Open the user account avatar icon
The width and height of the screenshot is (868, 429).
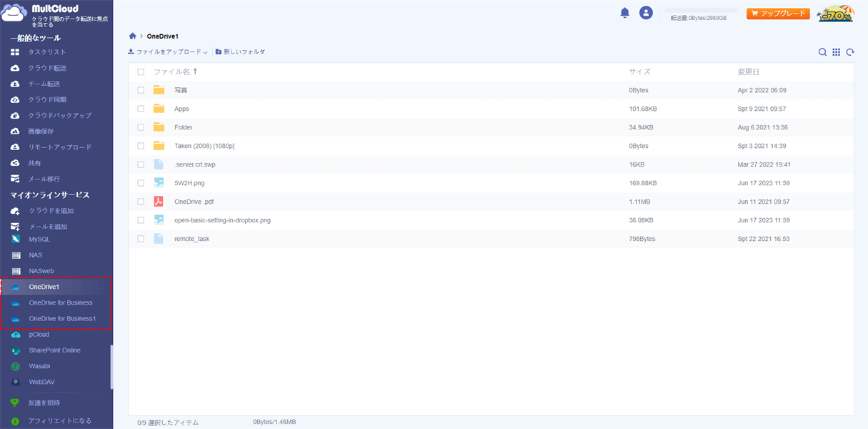[x=646, y=13]
